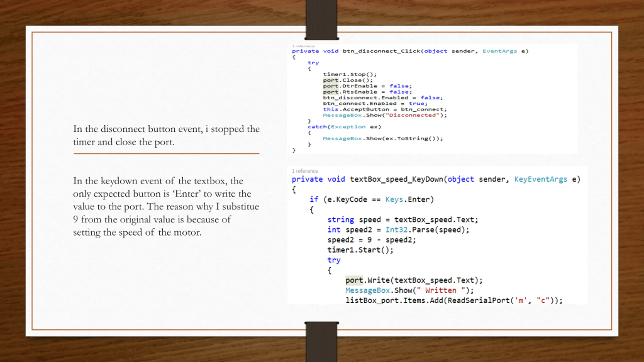Click the listBox_port.Items.Add line

454,300
